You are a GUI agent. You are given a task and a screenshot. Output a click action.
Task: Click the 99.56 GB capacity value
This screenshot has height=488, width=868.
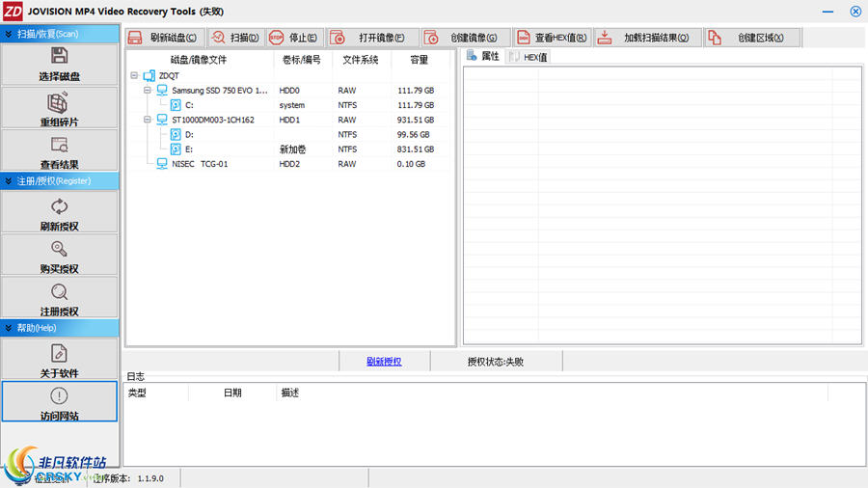(x=413, y=134)
